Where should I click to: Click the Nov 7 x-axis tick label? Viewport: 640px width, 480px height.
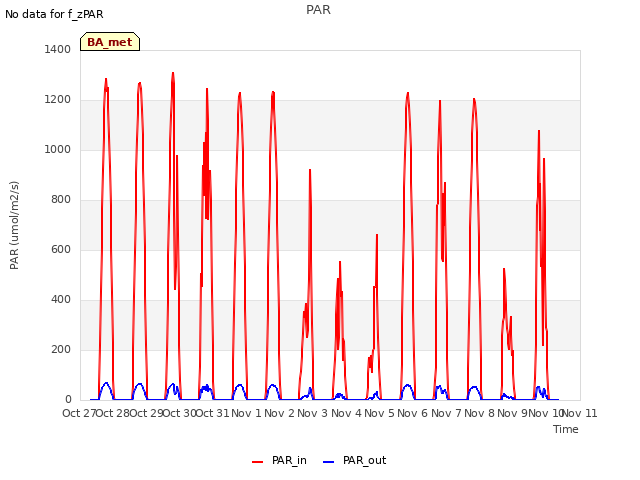(x=446, y=413)
